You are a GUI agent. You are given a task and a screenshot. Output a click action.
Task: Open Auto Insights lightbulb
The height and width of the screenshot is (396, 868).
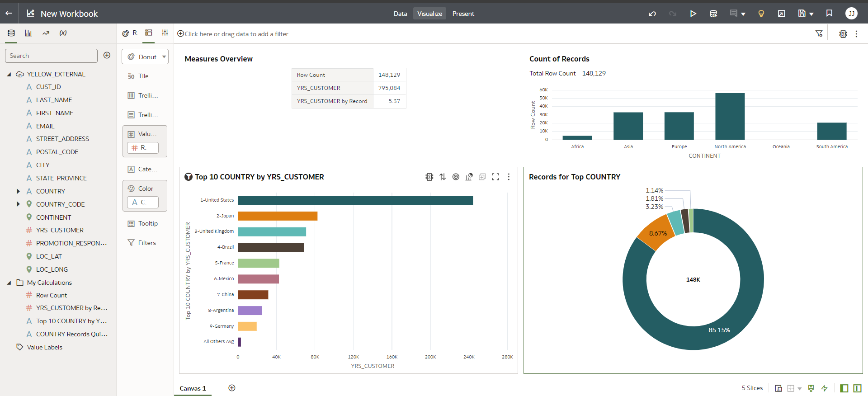tap(761, 14)
